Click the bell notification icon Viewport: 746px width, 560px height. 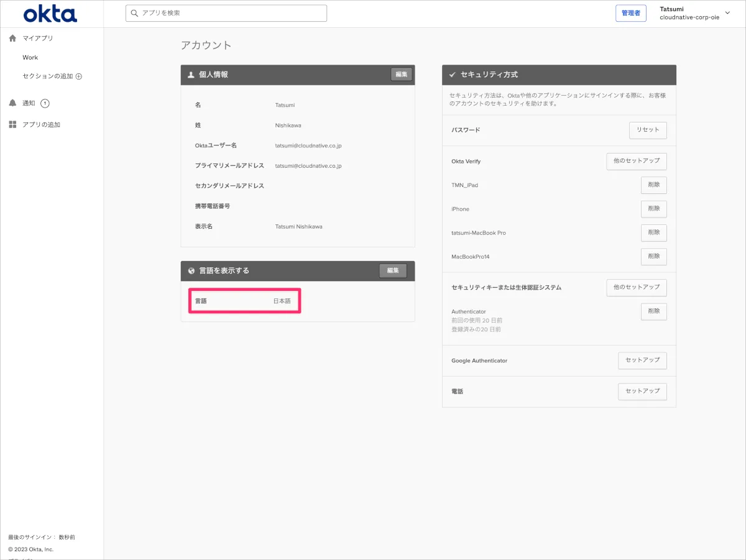(12, 103)
